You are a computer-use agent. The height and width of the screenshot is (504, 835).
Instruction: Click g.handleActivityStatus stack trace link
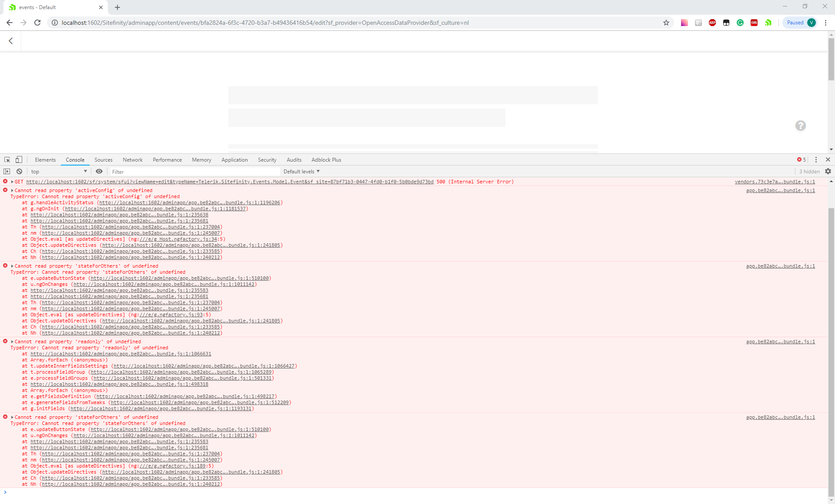point(190,202)
